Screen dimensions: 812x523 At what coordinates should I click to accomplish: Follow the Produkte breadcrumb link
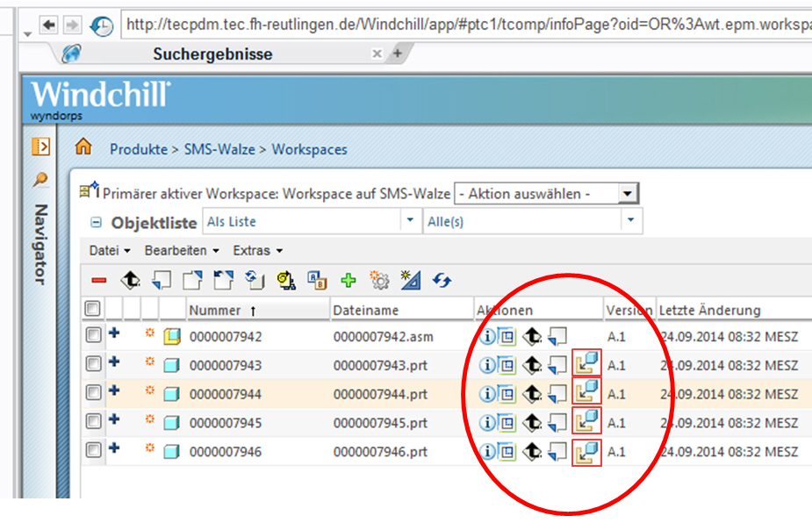[139, 150]
